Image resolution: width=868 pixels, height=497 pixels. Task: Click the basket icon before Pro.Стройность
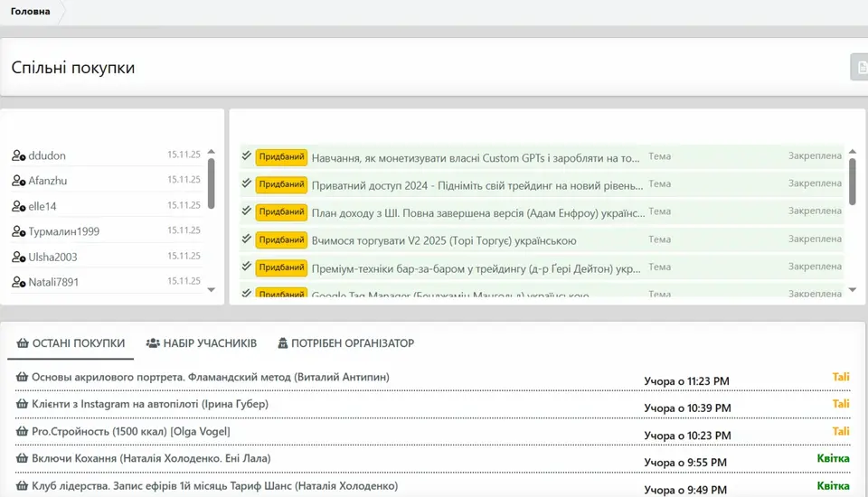[x=23, y=431]
